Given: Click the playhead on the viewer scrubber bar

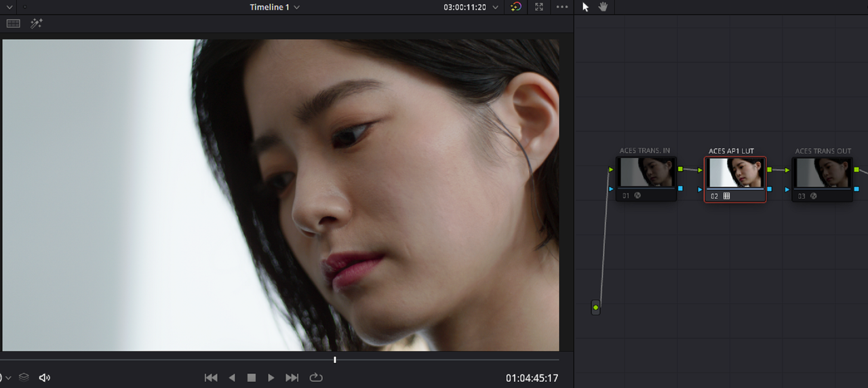Looking at the screenshot, I should pyautogui.click(x=334, y=360).
